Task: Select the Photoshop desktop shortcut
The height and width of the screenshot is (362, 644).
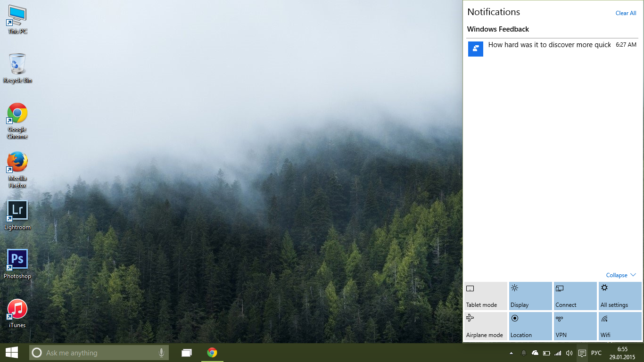Action: click(x=17, y=264)
